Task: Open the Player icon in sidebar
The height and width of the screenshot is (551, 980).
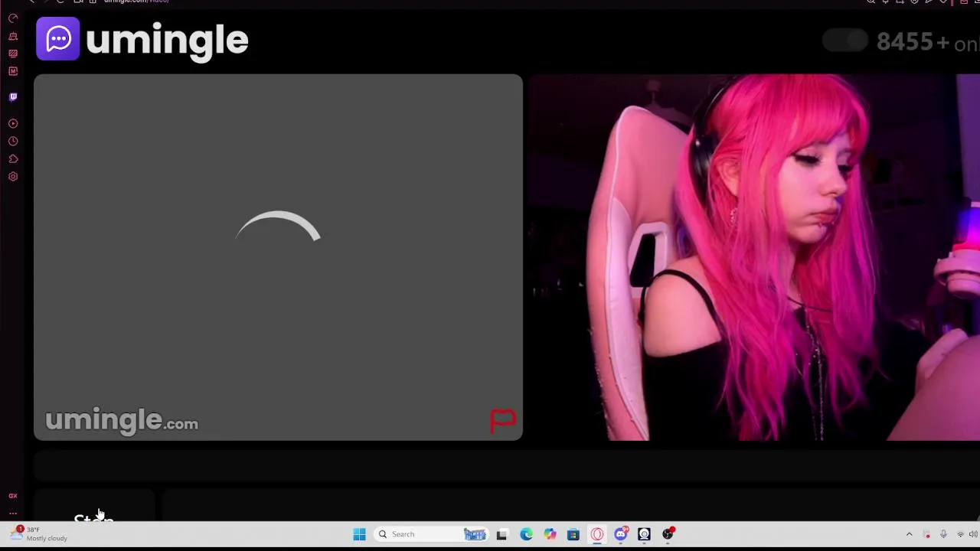Action: 13,123
